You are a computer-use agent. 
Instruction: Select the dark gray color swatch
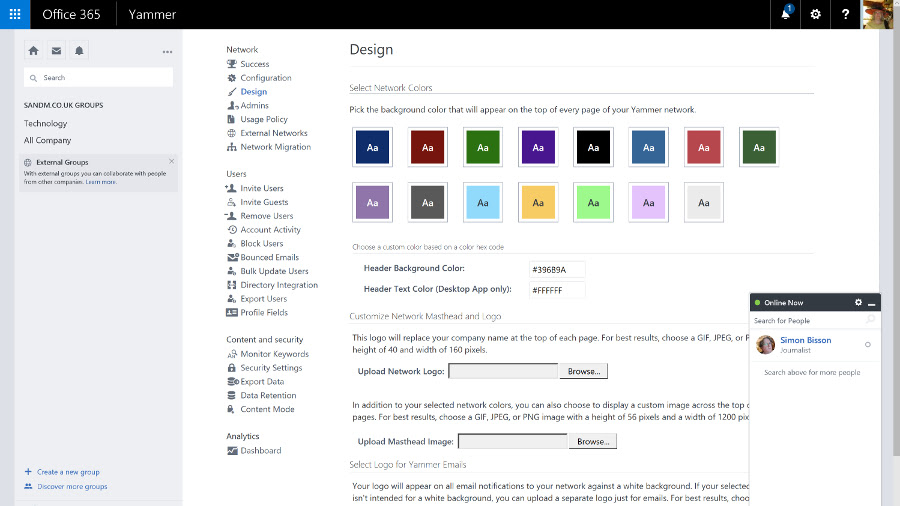tap(428, 202)
